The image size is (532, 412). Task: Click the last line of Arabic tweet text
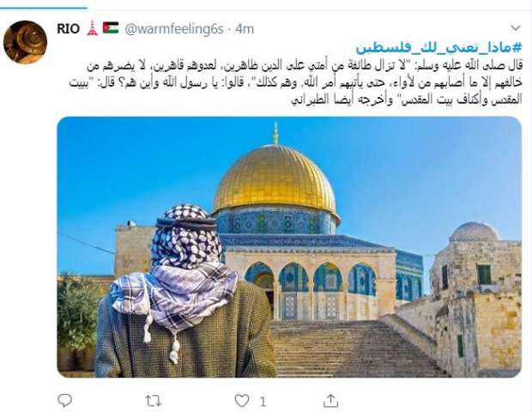(407, 100)
